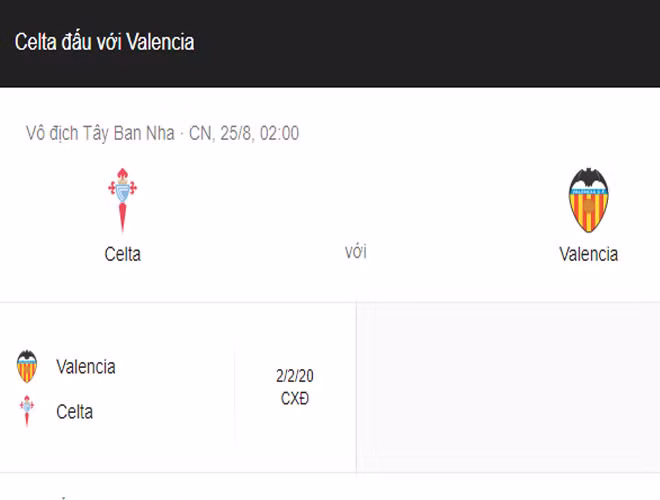Image resolution: width=660 pixels, height=500 pixels.
Task: Click the large Valencia bat crest
Action: click(588, 200)
